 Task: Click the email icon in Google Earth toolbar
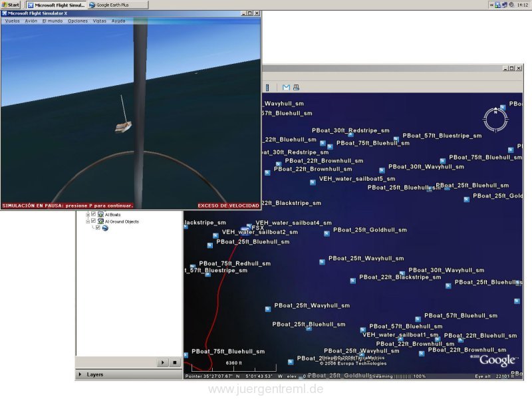click(x=286, y=88)
